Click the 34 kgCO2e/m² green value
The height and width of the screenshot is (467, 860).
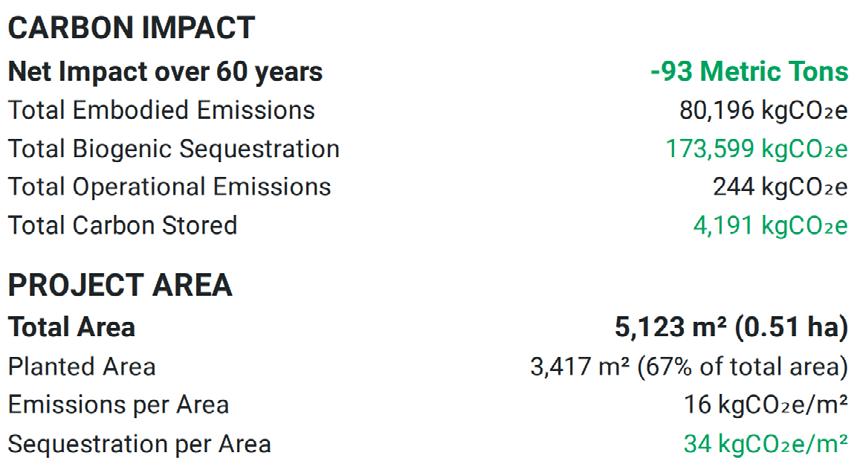click(x=766, y=444)
